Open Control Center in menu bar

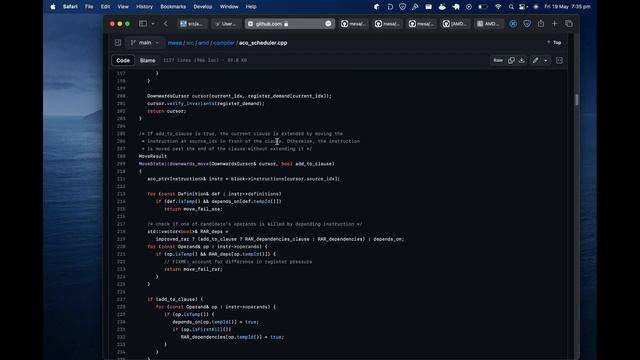point(522,7)
